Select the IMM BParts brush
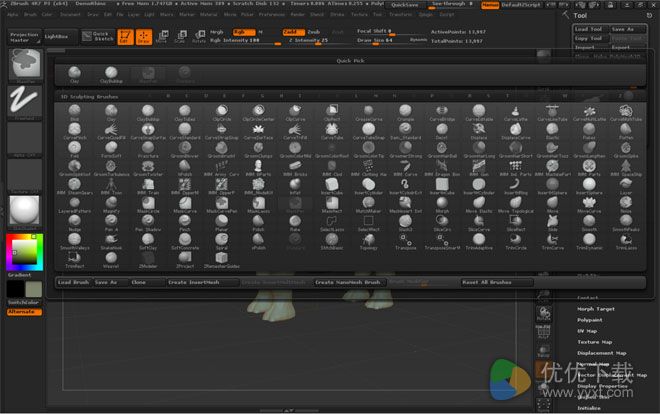Image resolution: width=660 pixels, height=414 pixels. coord(258,168)
